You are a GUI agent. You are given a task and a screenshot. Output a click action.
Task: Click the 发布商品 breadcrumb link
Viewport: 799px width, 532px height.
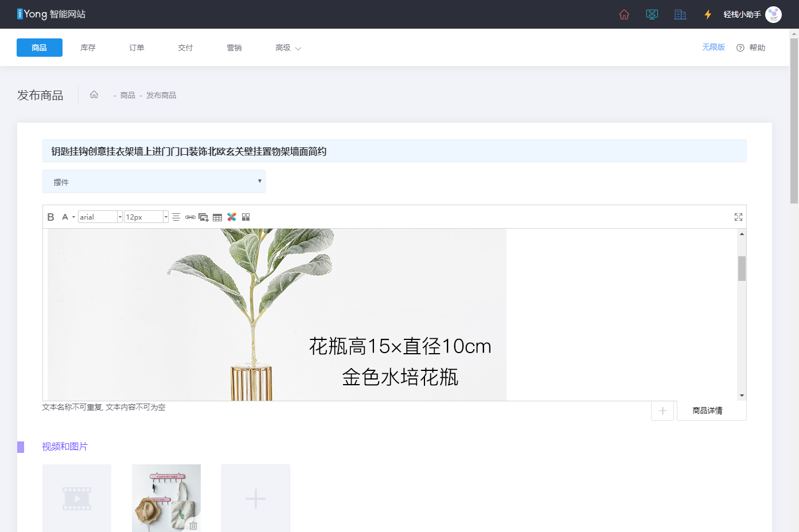coord(161,95)
